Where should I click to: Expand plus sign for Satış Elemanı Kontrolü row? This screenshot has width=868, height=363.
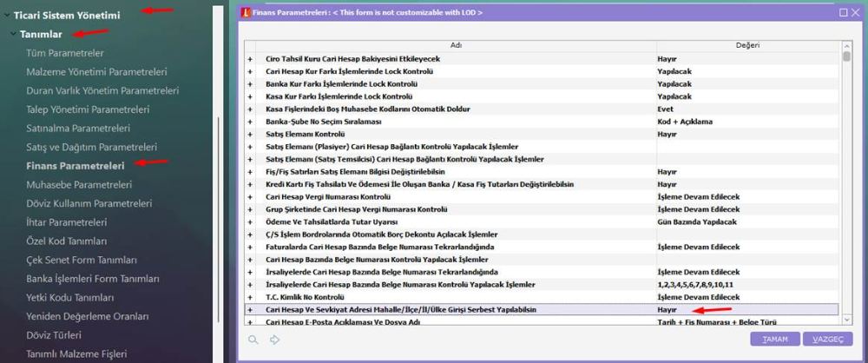(x=250, y=134)
